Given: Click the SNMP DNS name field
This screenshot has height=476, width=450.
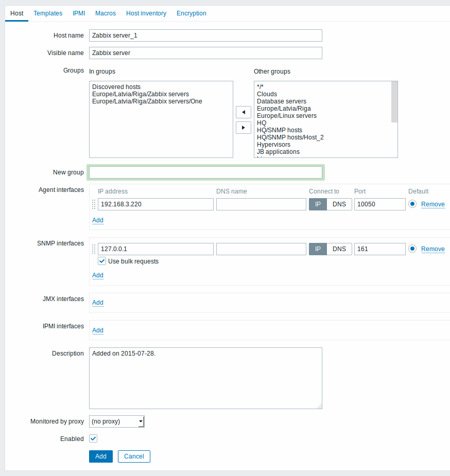Looking at the screenshot, I should pyautogui.click(x=261, y=249).
